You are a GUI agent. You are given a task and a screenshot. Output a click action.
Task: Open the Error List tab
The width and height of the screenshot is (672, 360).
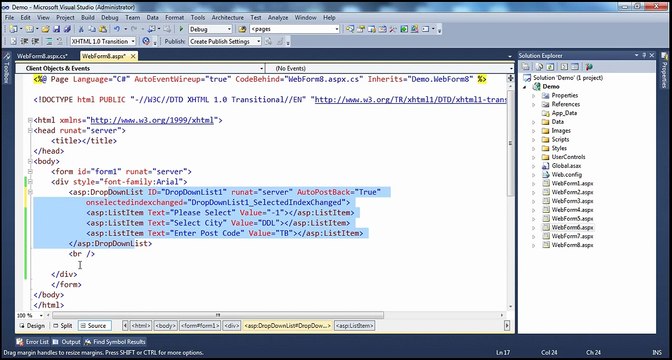coord(33,342)
